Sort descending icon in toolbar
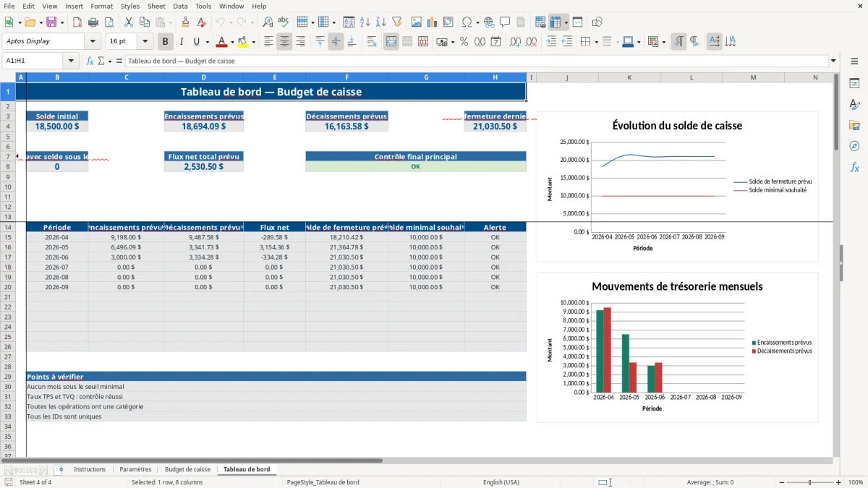Viewport: 868px width, 488px height. point(380,22)
